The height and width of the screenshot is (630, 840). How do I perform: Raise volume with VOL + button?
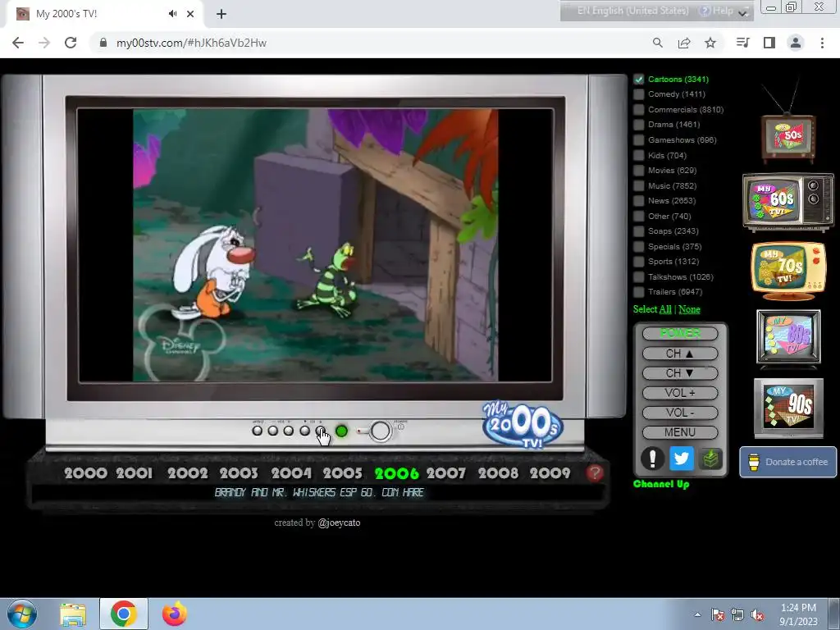click(680, 393)
